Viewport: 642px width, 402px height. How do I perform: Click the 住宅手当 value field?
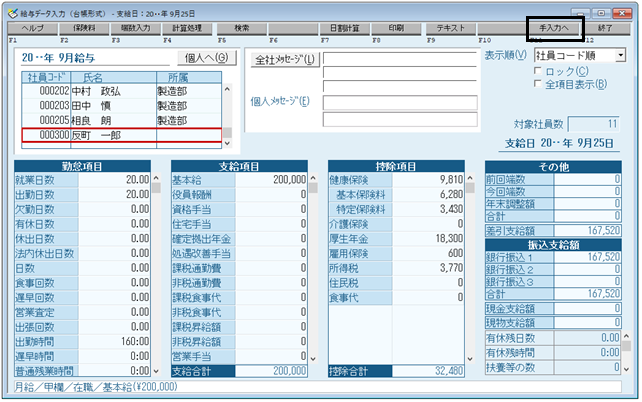[271, 224]
